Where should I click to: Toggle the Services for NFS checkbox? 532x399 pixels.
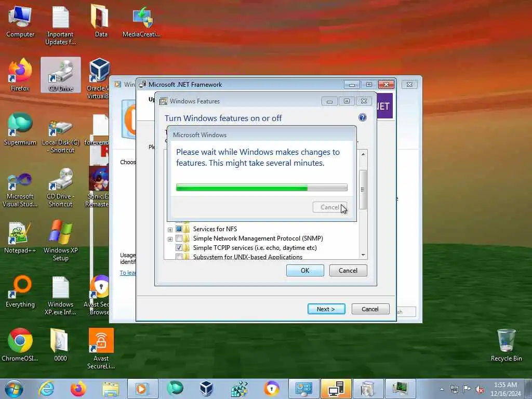click(179, 229)
